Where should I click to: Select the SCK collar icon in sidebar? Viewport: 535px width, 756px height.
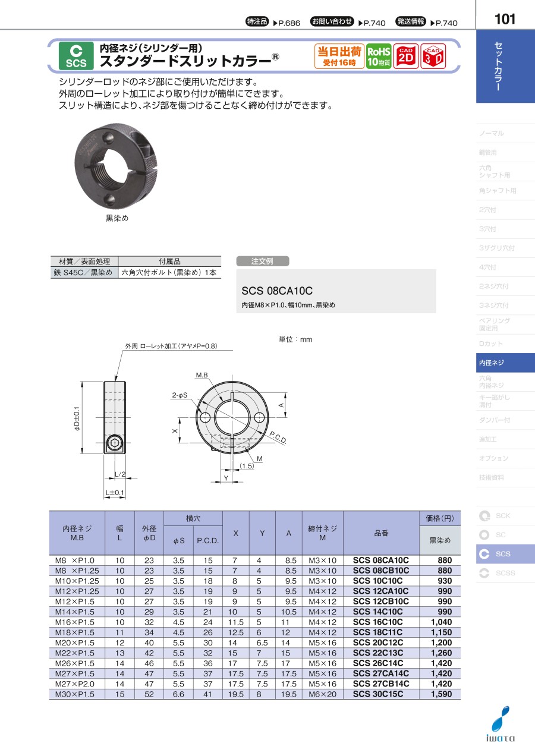pyautogui.click(x=485, y=516)
